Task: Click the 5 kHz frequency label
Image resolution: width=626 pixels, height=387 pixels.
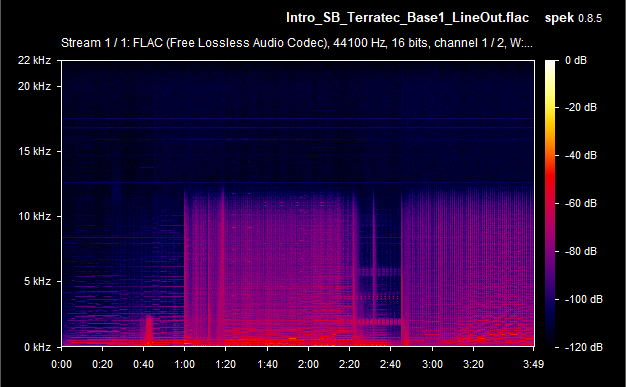Action: 38,282
